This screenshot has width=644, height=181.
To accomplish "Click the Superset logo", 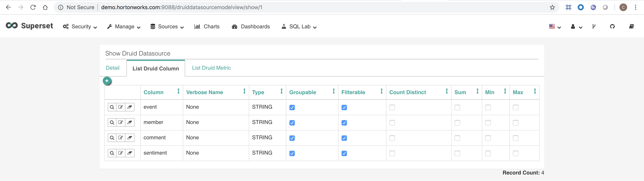I will (29, 26).
